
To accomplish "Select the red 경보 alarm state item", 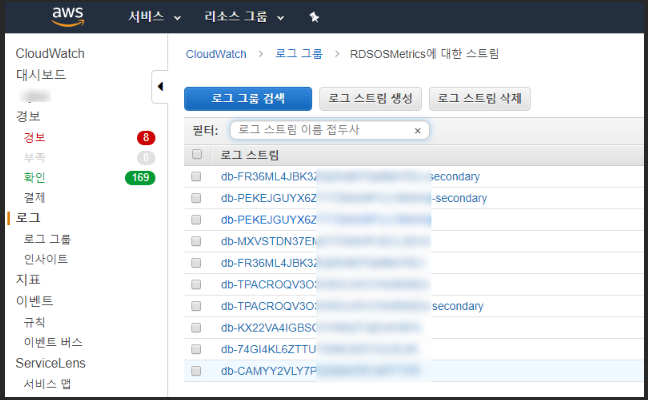I will click(x=35, y=137).
